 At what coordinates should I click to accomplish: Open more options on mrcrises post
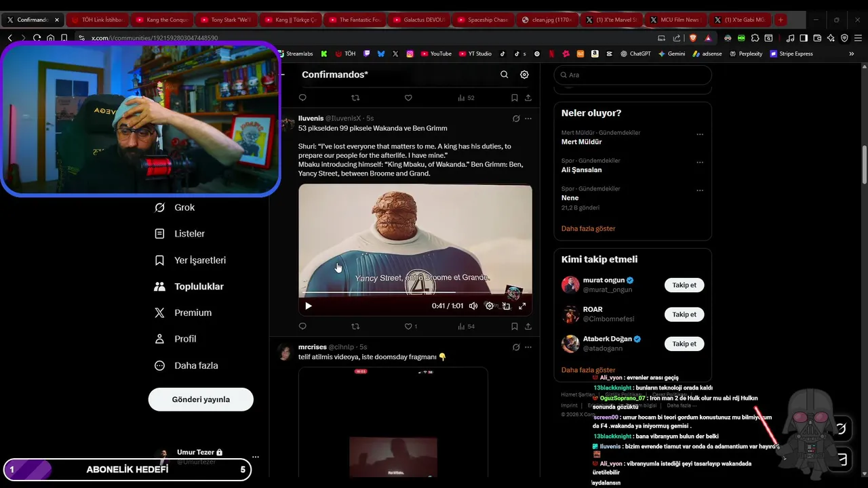pos(528,347)
